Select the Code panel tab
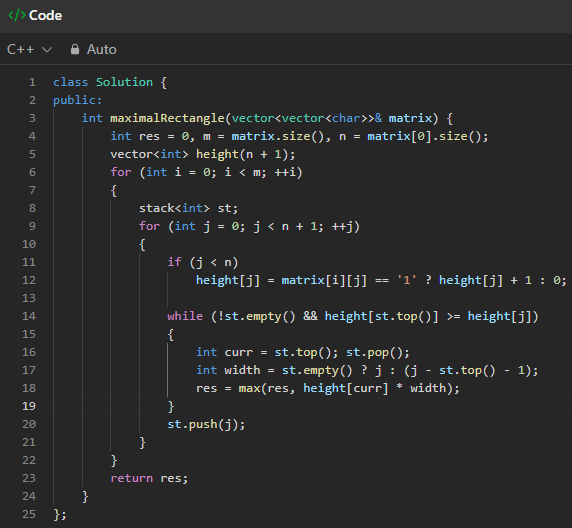Viewport: 572px width, 528px height. pyautogui.click(x=35, y=15)
